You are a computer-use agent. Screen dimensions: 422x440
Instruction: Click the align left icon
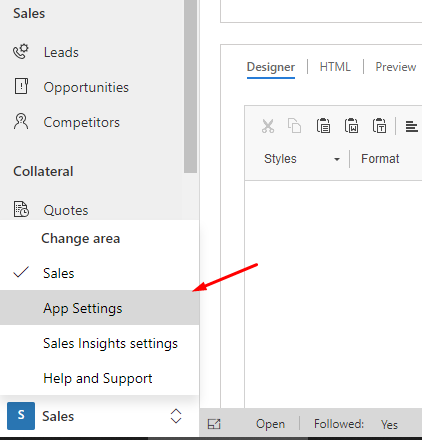click(x=412, y=126)
